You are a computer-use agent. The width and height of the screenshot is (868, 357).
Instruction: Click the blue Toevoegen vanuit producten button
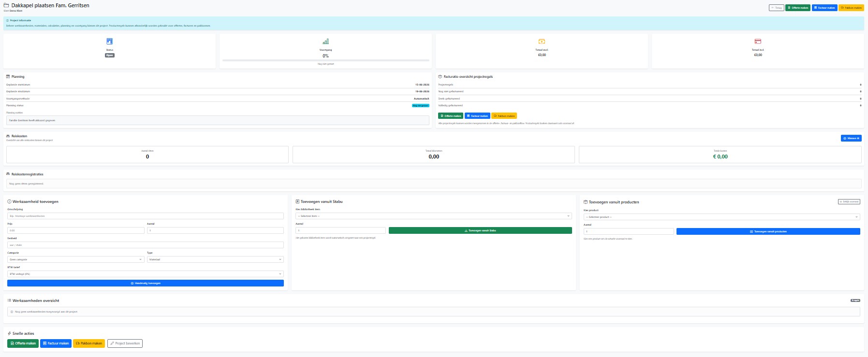pyautogui.click(x=768, y=231)
